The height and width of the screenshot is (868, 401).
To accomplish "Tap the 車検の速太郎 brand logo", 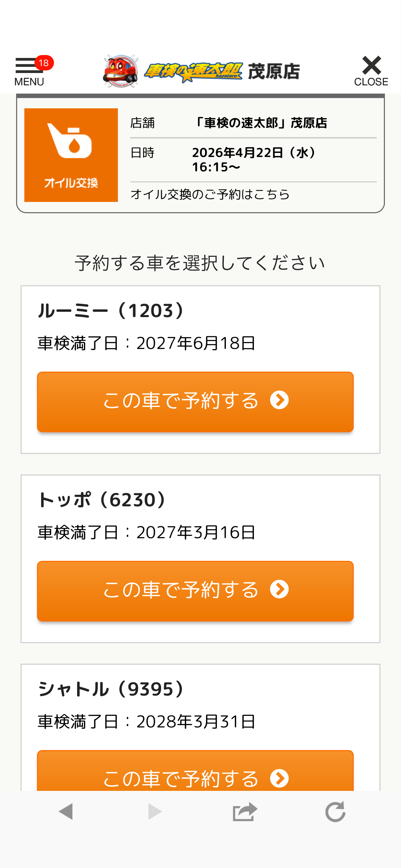I will (x=193, y=72).
